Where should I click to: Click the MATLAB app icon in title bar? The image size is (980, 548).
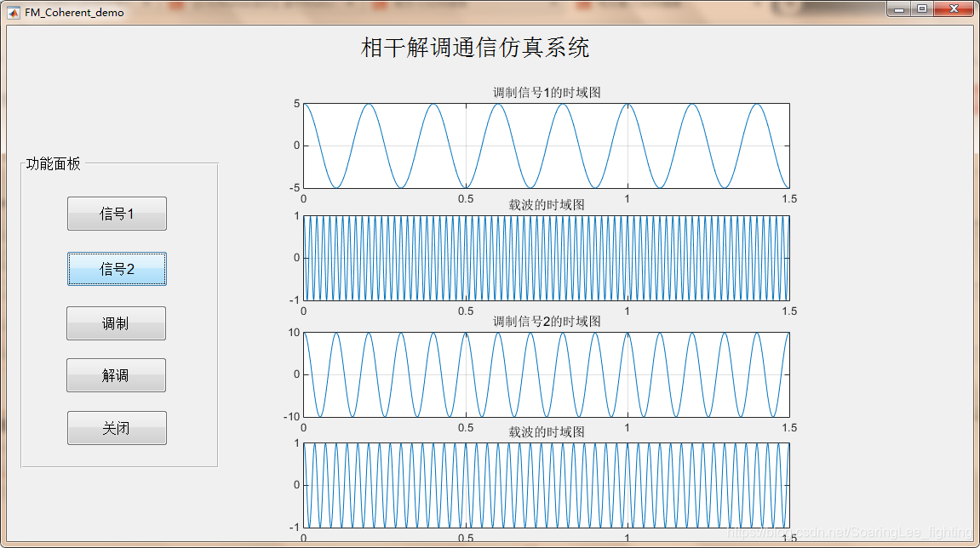tap(14, 12)
